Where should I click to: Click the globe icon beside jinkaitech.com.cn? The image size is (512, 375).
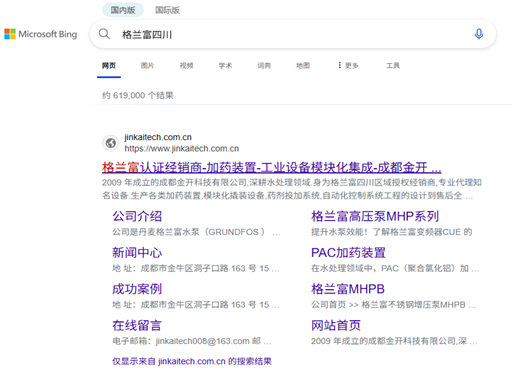pos(111,143)
